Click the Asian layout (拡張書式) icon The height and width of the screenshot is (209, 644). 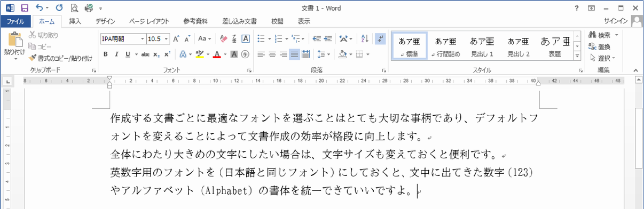[343, 39]
